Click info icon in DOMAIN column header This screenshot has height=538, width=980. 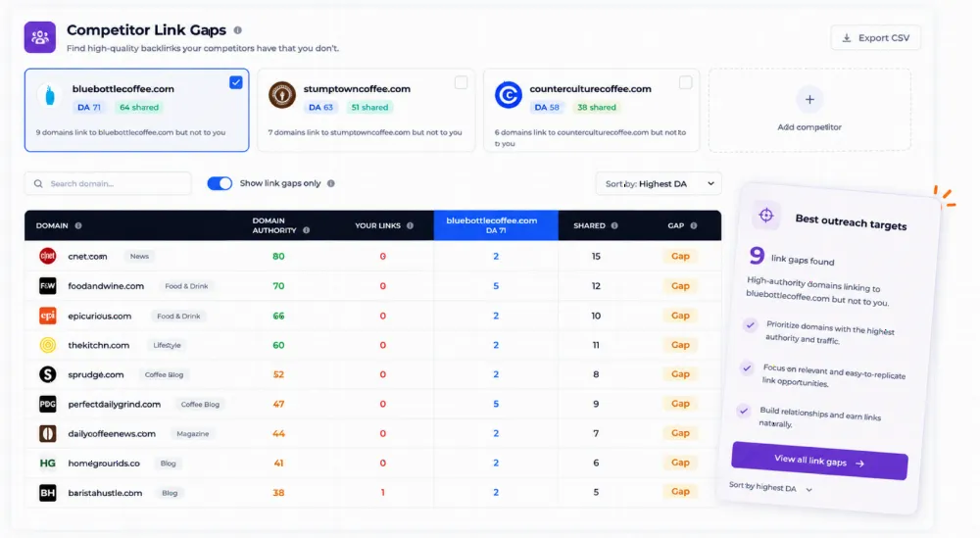point(78,225)
